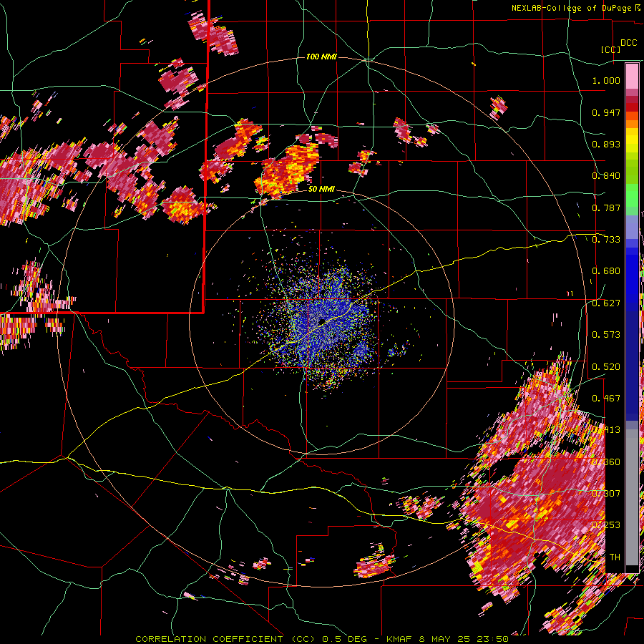Click the 0.893 scale value

click(x=606, y=144)
